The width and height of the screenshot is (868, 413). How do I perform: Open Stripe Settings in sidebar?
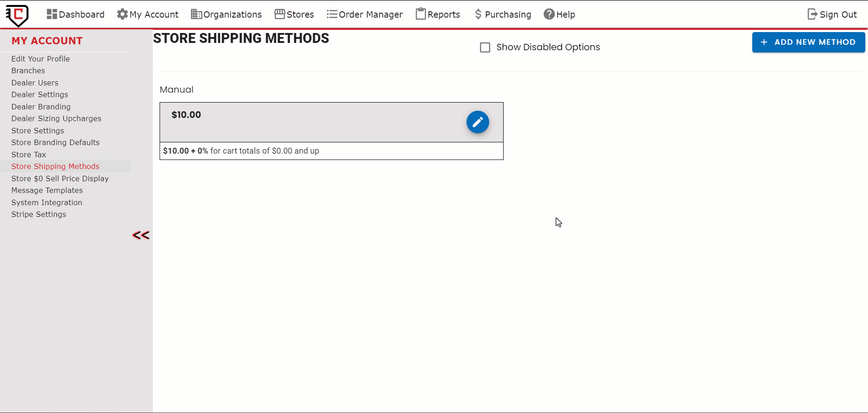pos(38,214)
